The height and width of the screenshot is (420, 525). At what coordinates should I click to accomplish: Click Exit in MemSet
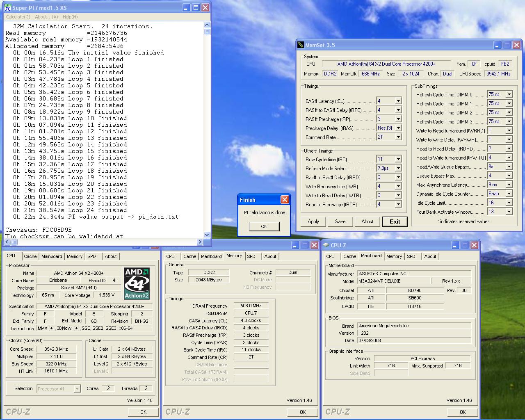tap(395, 221)
